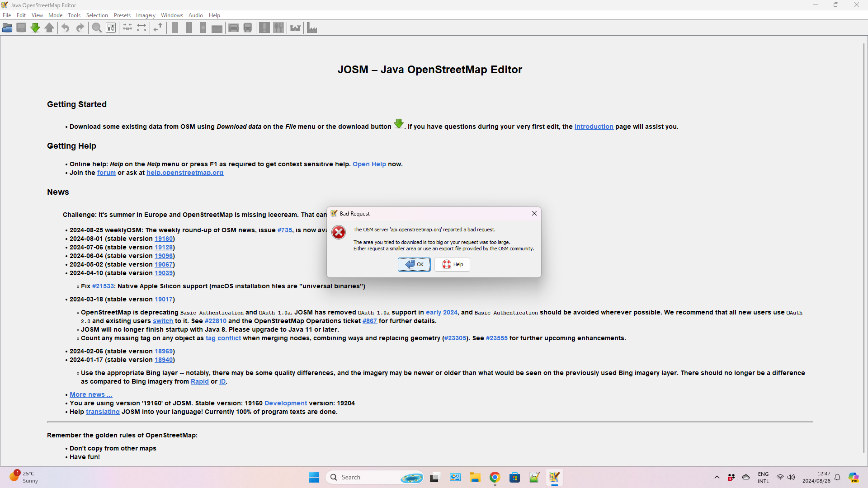Image resolution: width=868 pixels, height=488 pixels.
Task: Open the Presets menu
Action: coord(122,15)
